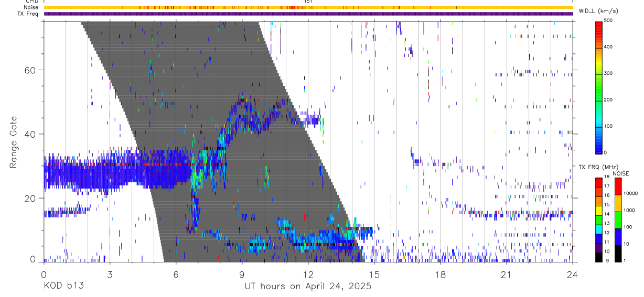Click the '10000' label on NOISE legend
The height and width of the screenshot is (297, 644).
click(x=631, y=194)
